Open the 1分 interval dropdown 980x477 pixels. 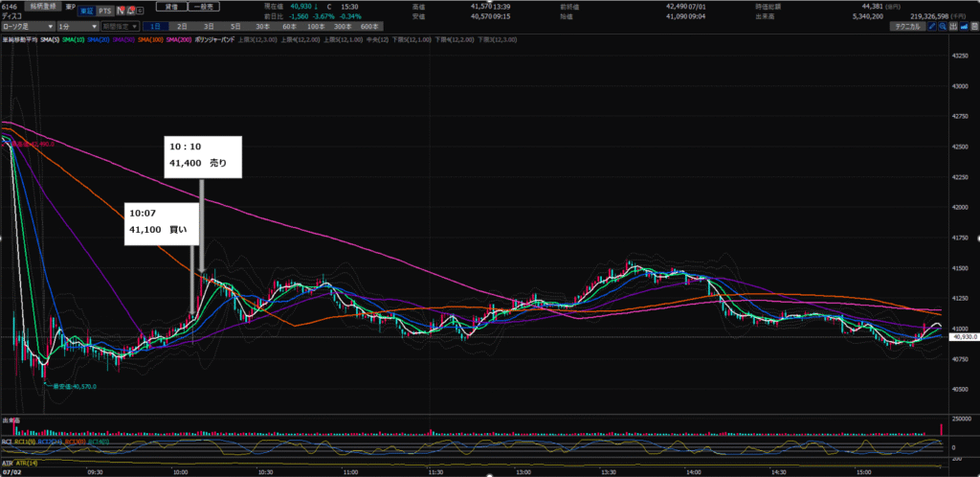[x=78, y=27]
